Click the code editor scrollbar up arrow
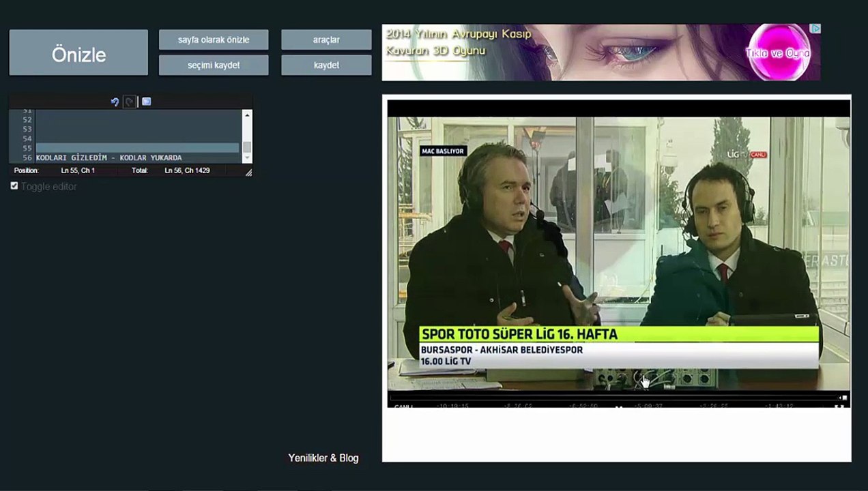The image size is (868, 491). tap(247, 115)
